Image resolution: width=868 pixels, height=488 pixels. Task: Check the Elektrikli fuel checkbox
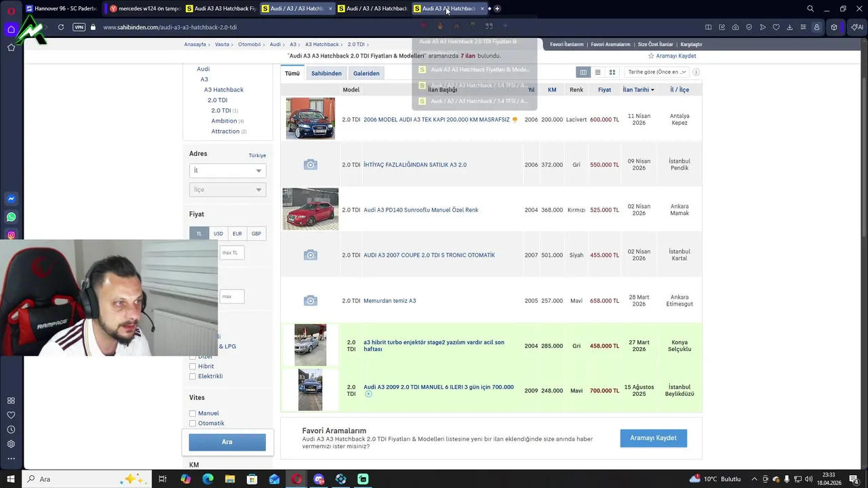[x=193, y=377]
